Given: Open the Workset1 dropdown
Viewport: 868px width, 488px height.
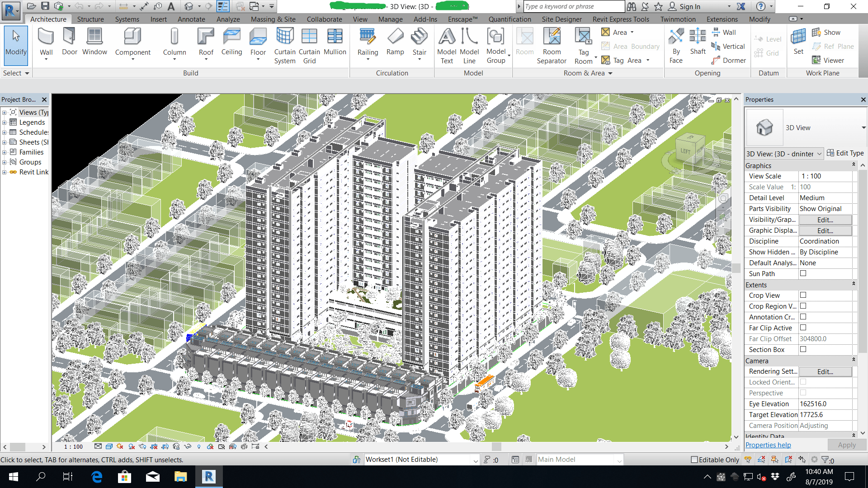Looking at the screenshot, I should (x=476, y=460).
